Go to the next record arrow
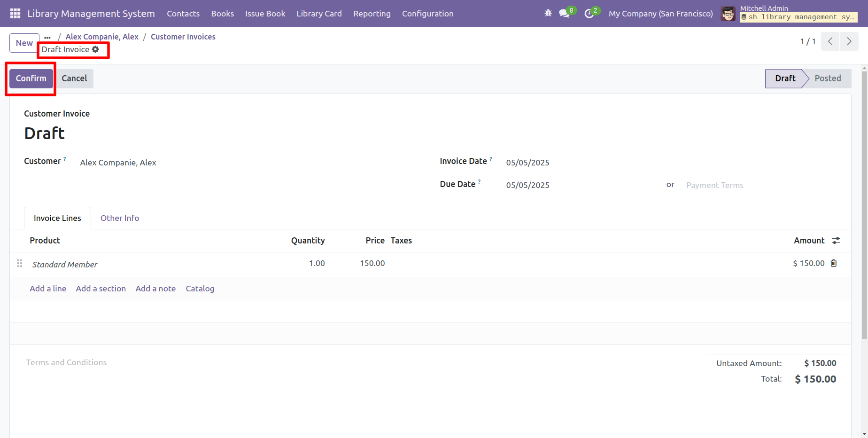Viewport: 868px width, 438px height. 849,41
